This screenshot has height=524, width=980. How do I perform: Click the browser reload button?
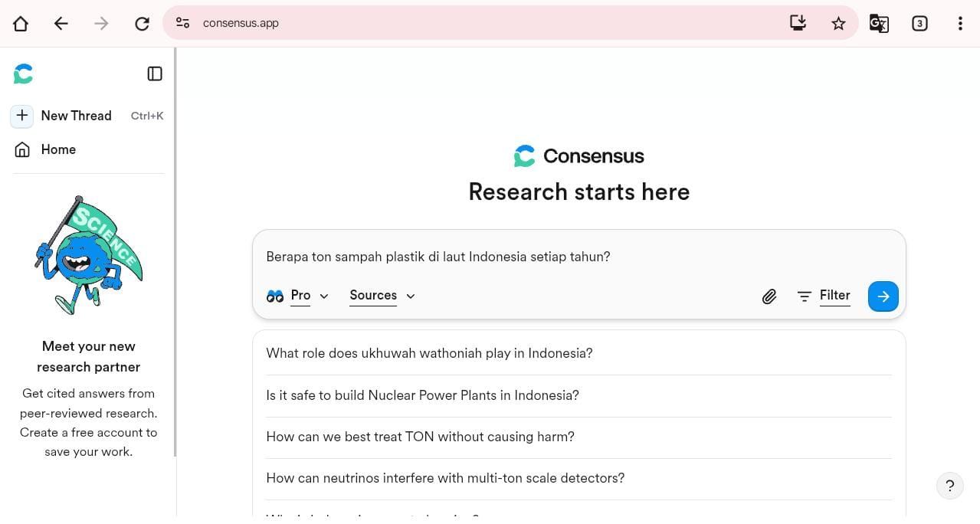click(142, 23)
